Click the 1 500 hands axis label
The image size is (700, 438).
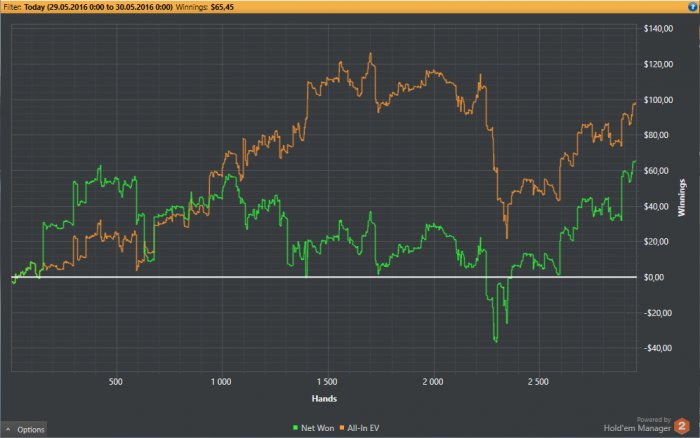[x=327, y=382]
